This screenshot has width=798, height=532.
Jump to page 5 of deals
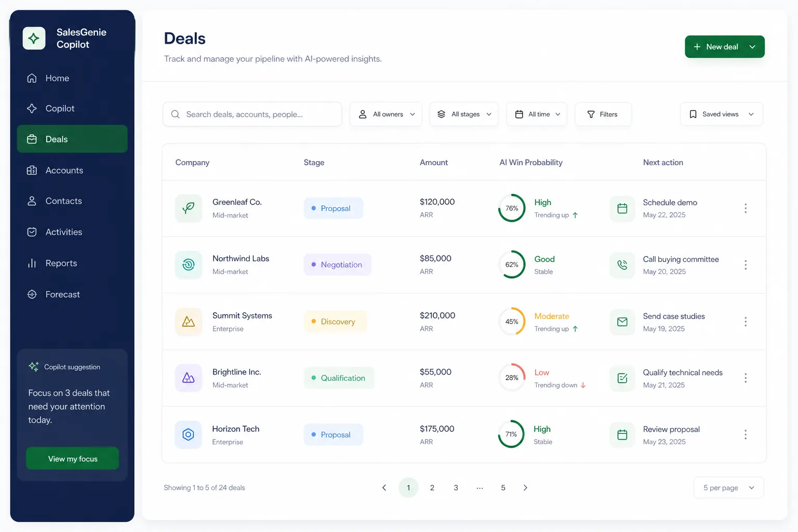pyautogui.click(x=503, y=488)
